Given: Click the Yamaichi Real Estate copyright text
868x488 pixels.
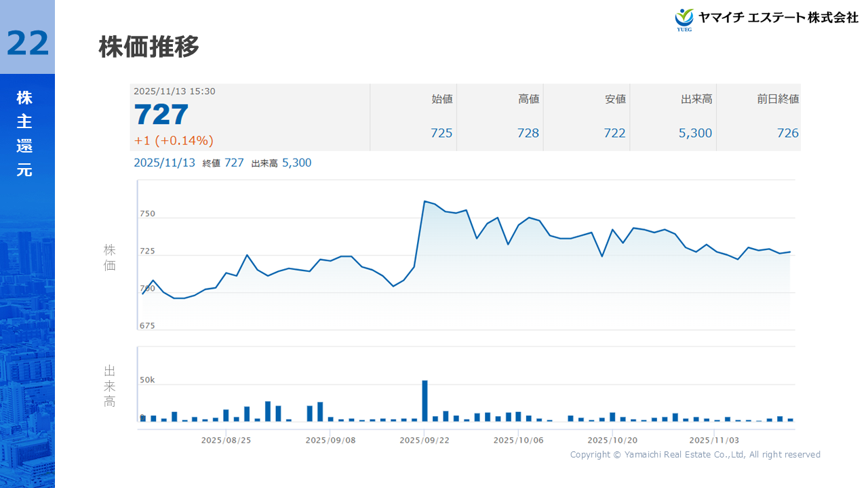Looking at the screenshot, I should 695,455.
